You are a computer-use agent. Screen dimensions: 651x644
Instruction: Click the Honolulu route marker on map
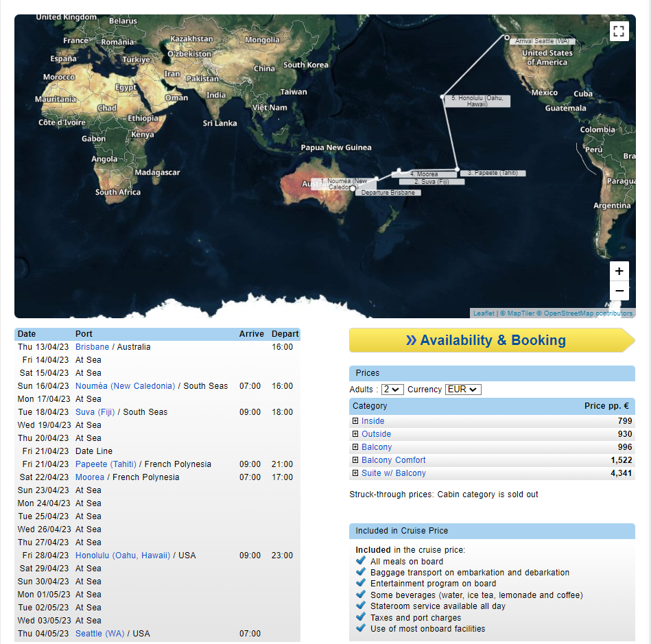coord(443,97)
